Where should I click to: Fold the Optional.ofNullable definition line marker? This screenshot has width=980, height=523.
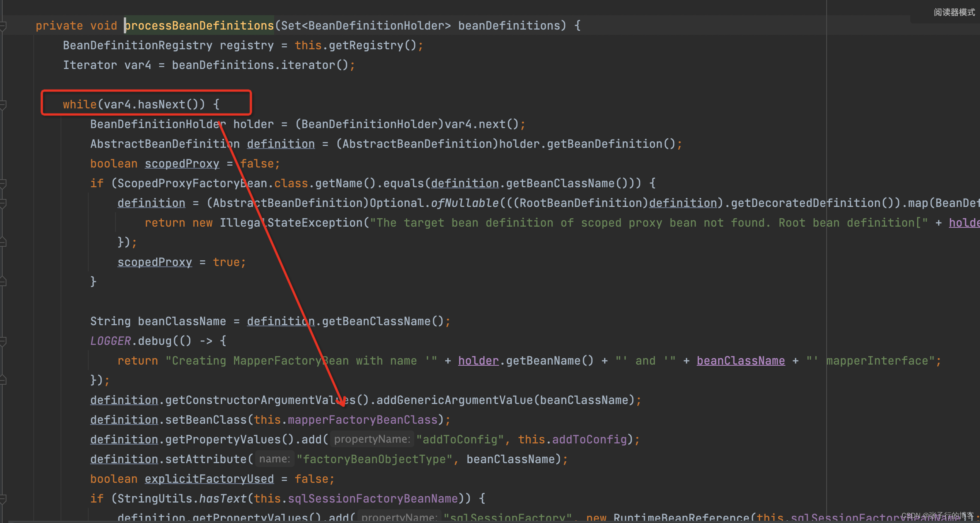pyautogui.click(x=3, y=203)
